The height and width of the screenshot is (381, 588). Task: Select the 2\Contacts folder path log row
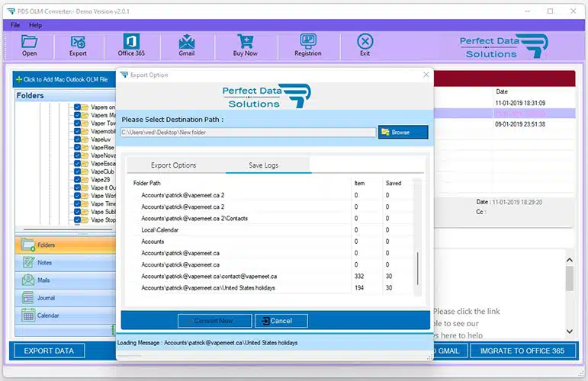coord(272,219)
